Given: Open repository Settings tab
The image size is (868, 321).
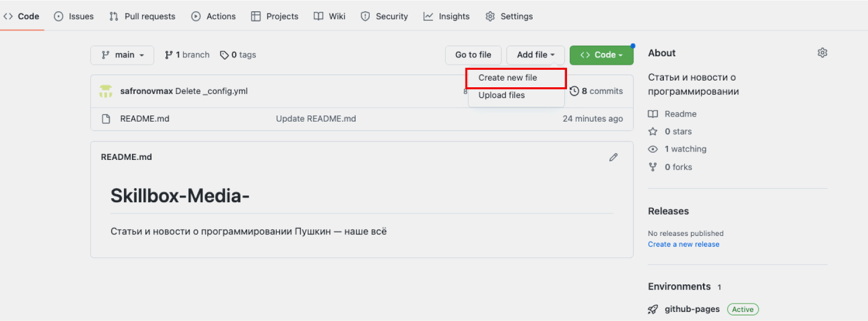Looking at the screenshot, I should [x=509, y=16].
